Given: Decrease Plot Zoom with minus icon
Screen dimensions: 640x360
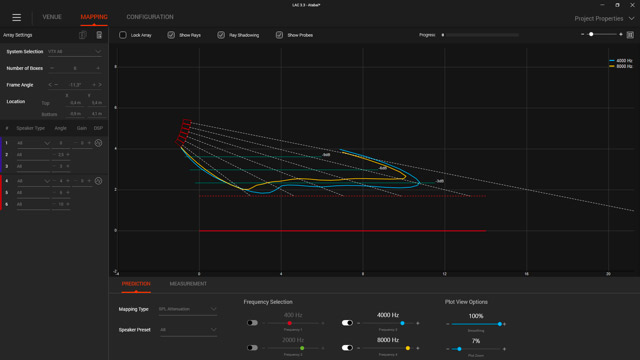Looking at the screenshot, I should [x=448, y=349].
